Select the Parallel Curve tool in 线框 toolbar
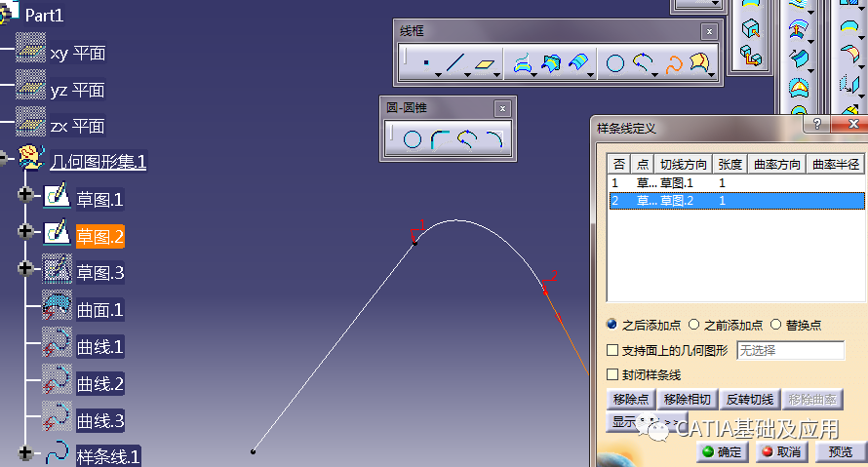Viewport: 868px width, 467px height. pos(578,62)
